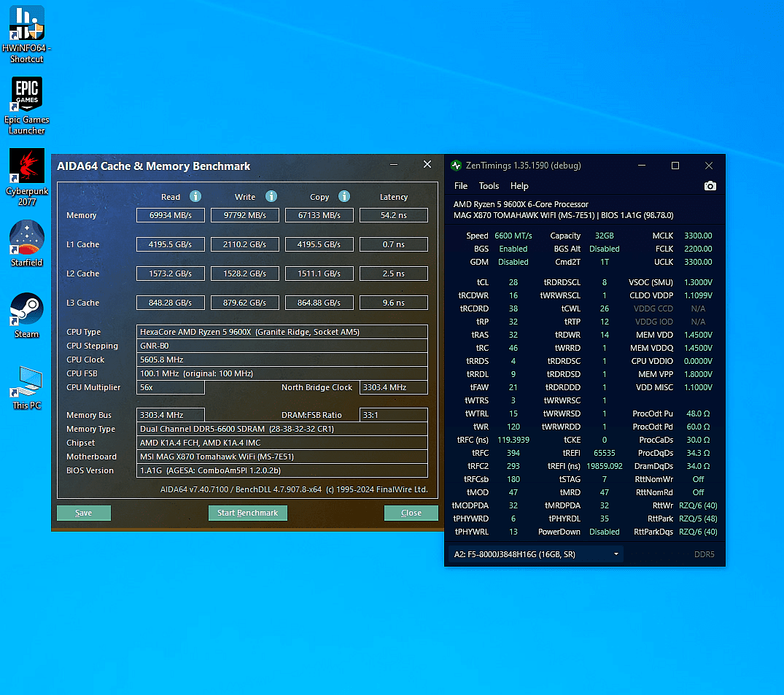Click Start Benchmark button
This screenshot has height=695, width=784.
[x=247, y=513]
